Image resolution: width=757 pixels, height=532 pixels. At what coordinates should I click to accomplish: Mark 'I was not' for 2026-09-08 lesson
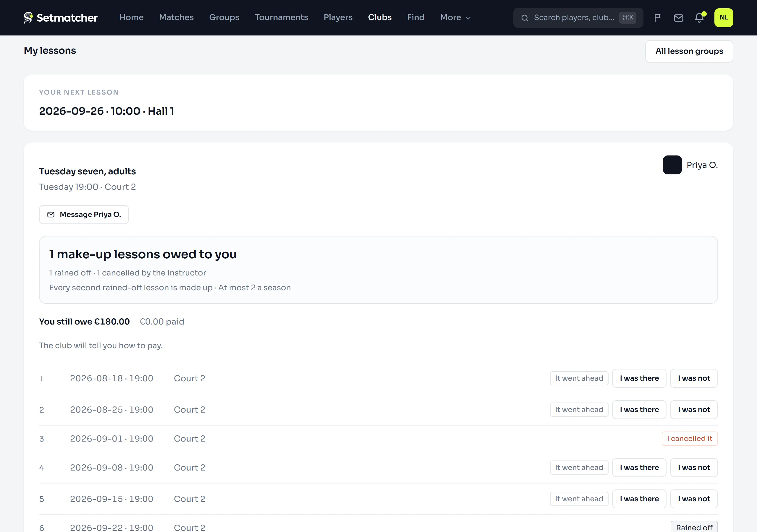point(694,468)
